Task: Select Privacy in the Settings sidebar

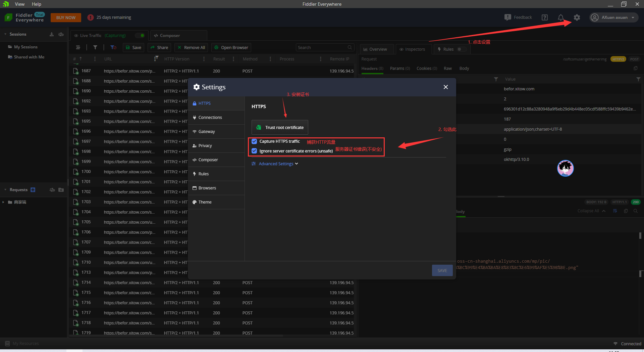Action: coord(216,146)
